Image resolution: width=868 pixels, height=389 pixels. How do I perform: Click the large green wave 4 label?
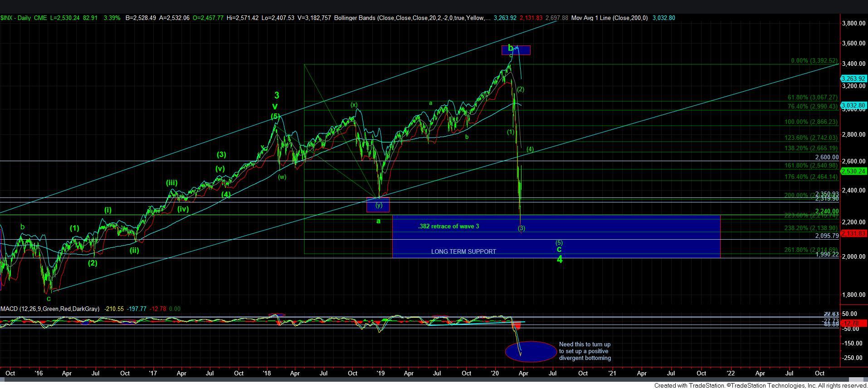[x=560, y=260]
